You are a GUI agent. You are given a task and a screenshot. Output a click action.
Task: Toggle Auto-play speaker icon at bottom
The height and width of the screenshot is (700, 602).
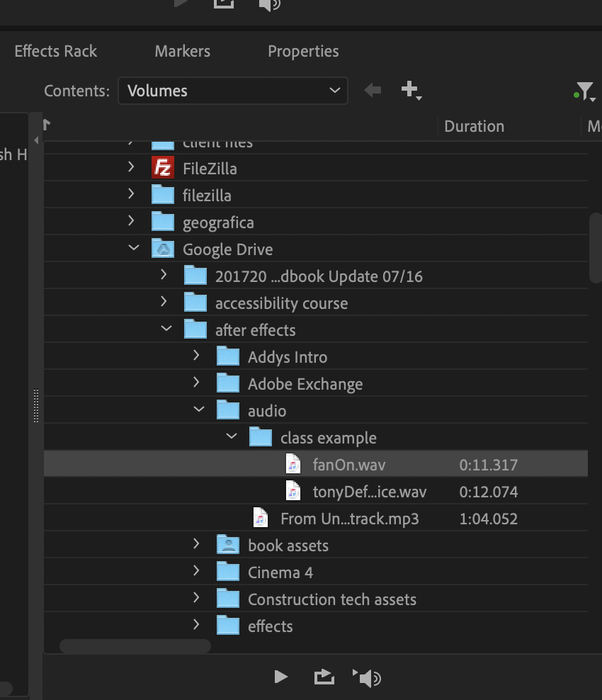[367, 677]
